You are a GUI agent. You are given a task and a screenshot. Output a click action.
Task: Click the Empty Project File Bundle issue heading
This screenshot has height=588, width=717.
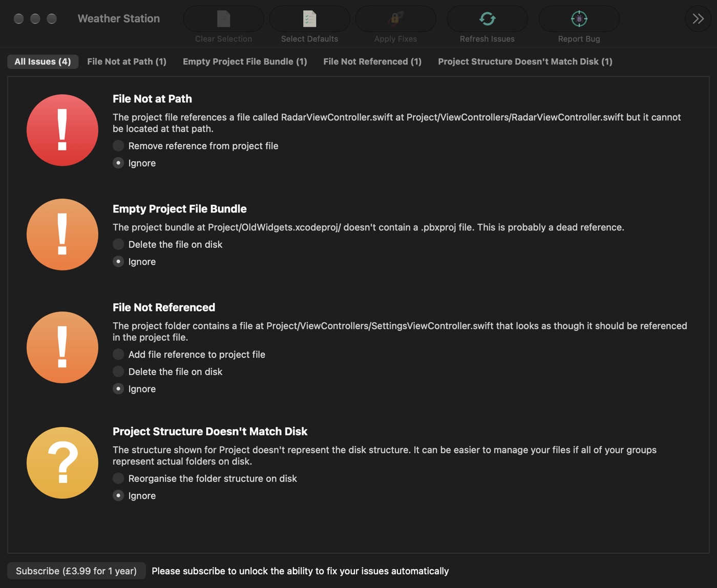(179, 209)
